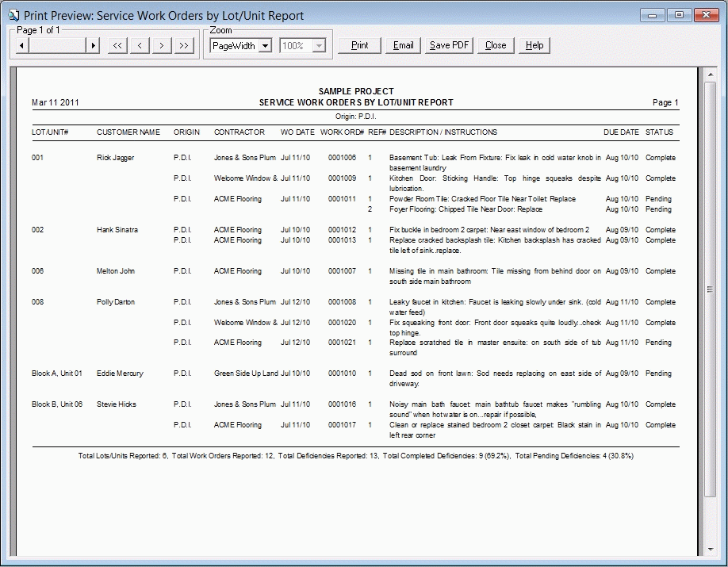The height and width of the screenshot is (567, 728).
Task: Click contractor Green Side Up Land
Action: click(x=246, y=374)
